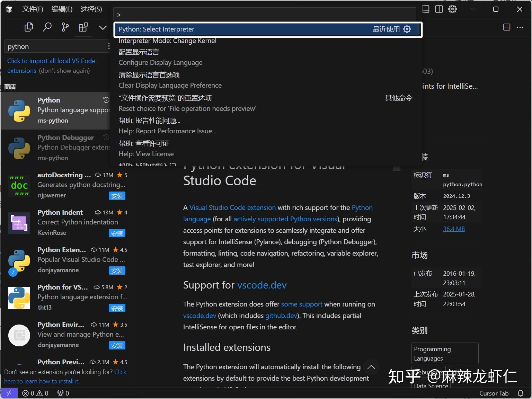This screenshot has width=532, height=399.
Task: Open the gear icon next to Python: Select Interpreter
Action: (407, 29)
